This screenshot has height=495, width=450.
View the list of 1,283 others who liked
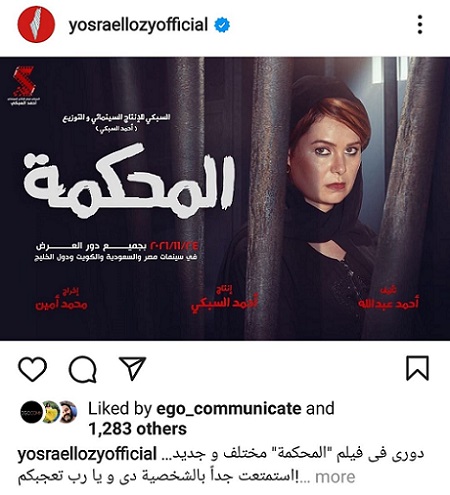137,429
